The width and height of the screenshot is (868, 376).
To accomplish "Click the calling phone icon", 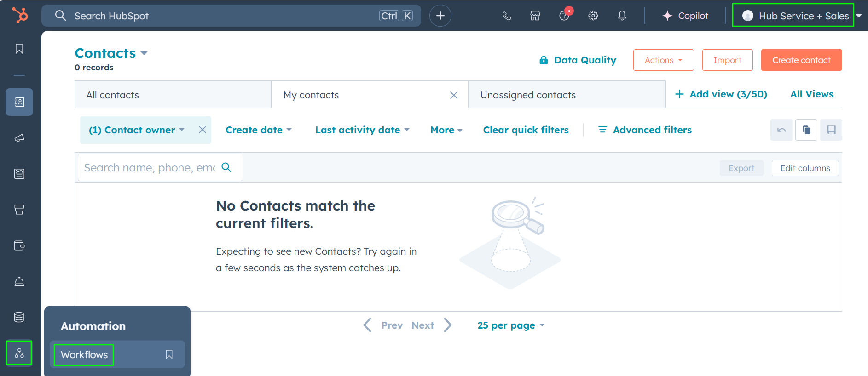I will click(507, 16).
